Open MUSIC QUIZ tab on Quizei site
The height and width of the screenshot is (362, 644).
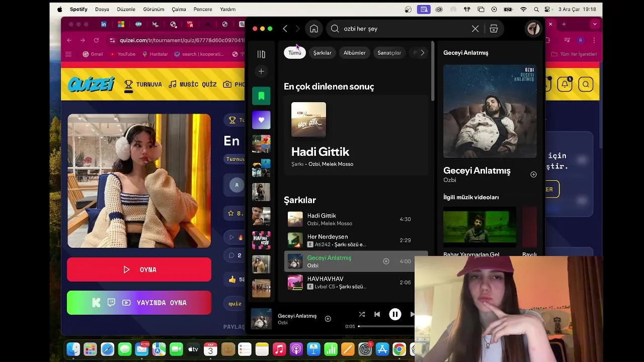point(192,84)
